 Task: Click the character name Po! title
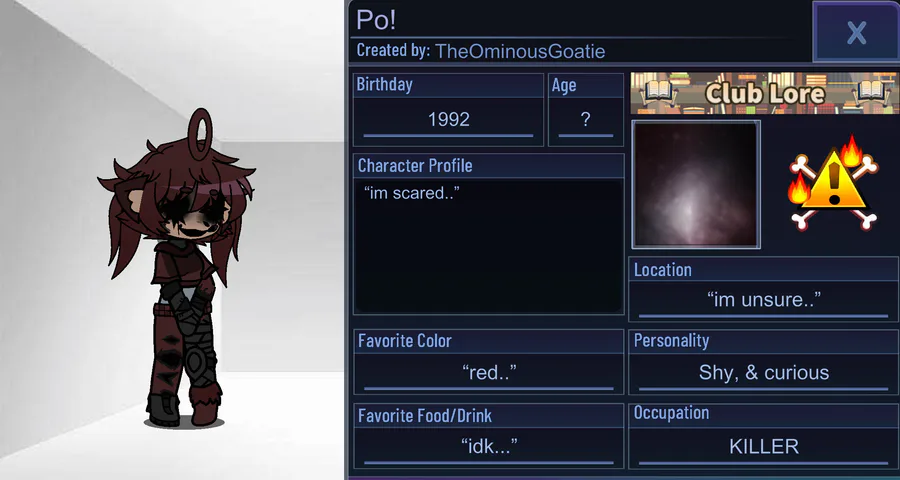(377, 19)
